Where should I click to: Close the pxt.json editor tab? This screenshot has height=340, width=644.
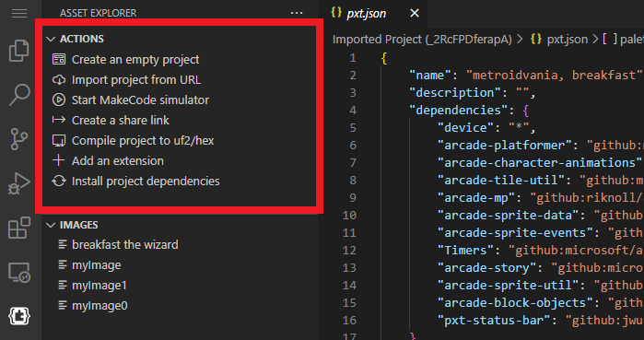coord(415,14)
